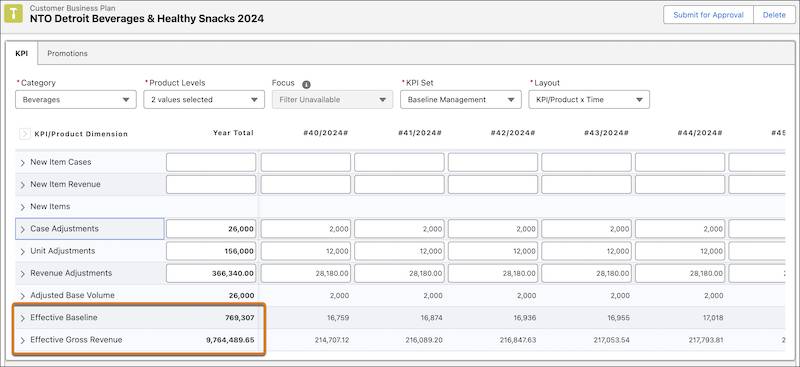Click the #41/2024# column header

pos(419,133)
